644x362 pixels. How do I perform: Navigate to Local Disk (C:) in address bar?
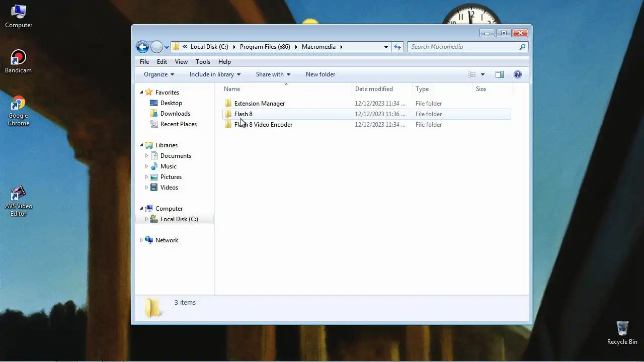tap(209, 47)
